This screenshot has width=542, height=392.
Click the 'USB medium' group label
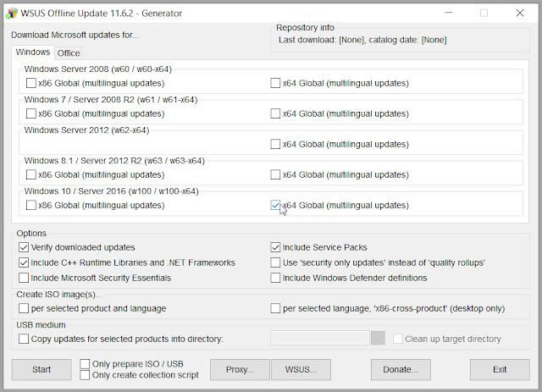41,325
